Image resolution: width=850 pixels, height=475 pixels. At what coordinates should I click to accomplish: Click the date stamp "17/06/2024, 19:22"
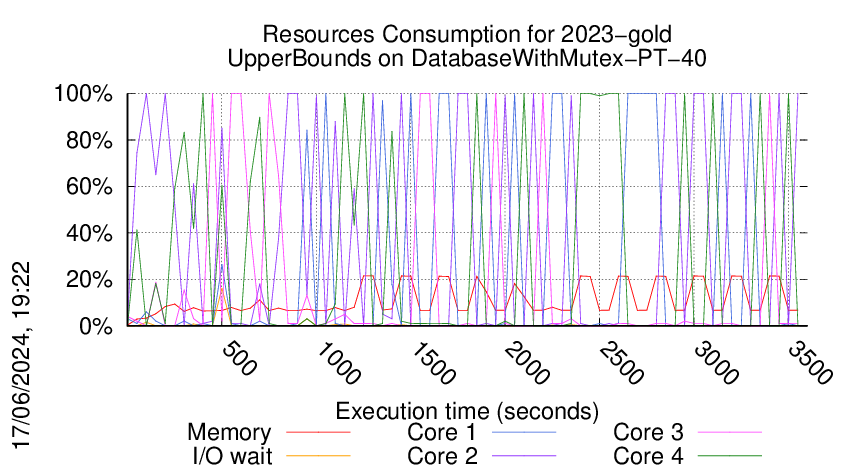click(x=22, y=356)
